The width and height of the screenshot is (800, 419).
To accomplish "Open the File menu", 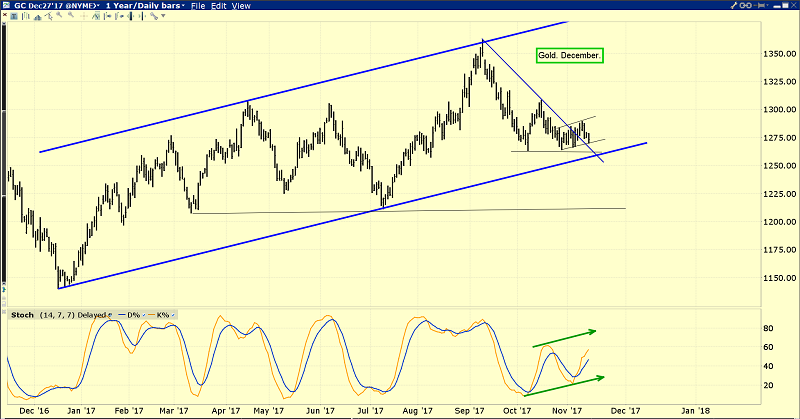I will point(198,6).
